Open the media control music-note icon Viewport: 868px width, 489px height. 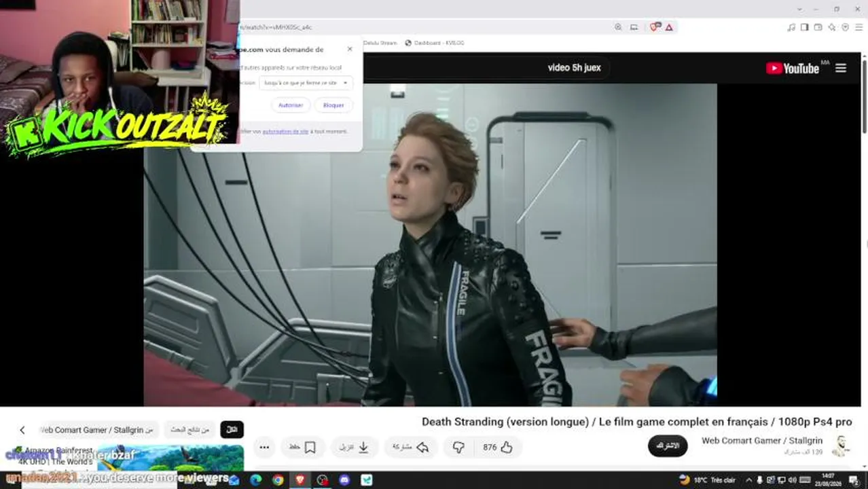tap(791, 27)
